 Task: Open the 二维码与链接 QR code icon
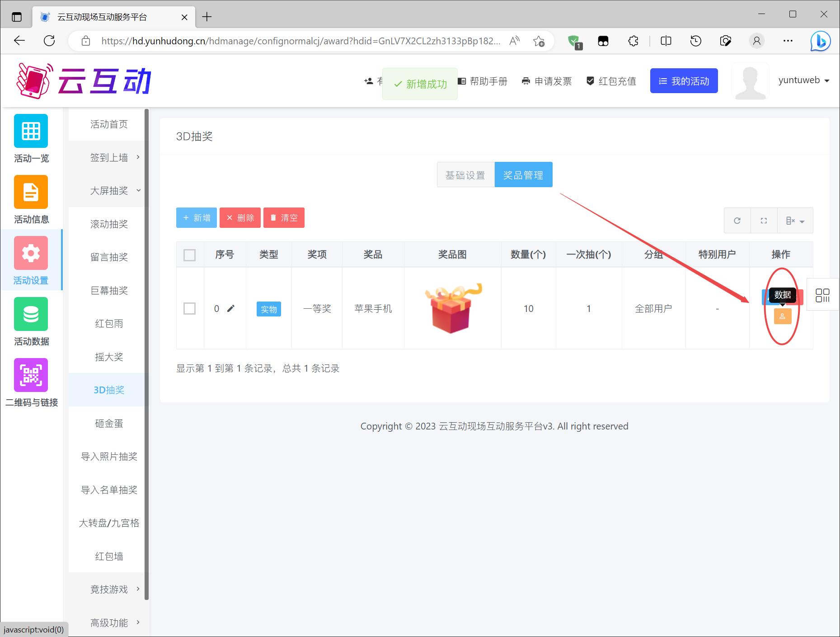[x=31, y=375]
